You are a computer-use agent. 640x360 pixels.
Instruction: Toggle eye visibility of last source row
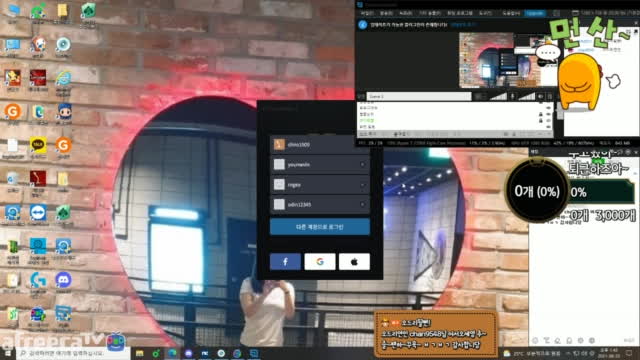coord(548,127)
